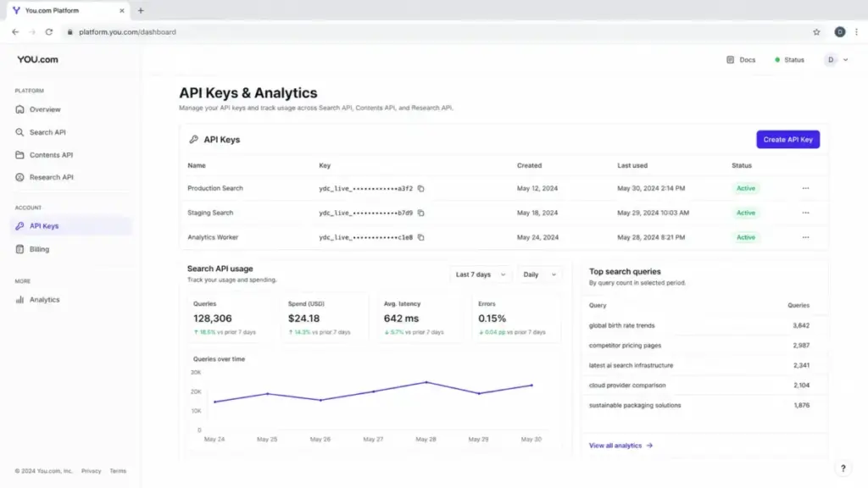Copy the Production Search key ending a3f2
Screen dimensions: 868x488
coord(420,189)
